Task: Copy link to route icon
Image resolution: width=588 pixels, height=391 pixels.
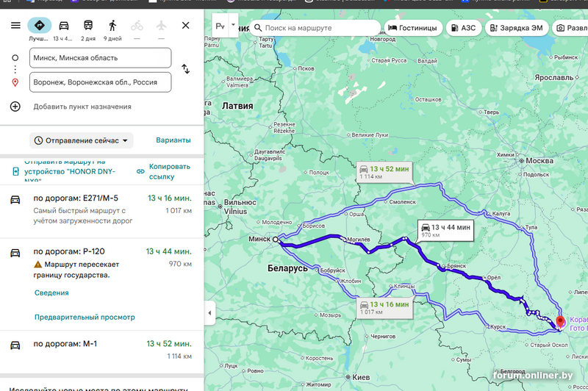Action: [140, 171]
